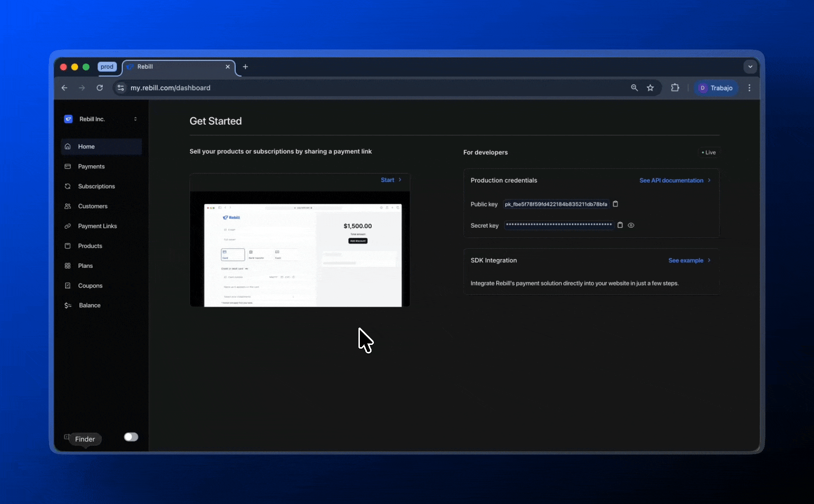
Task: Navigate to the Products page
Action: 90,246
